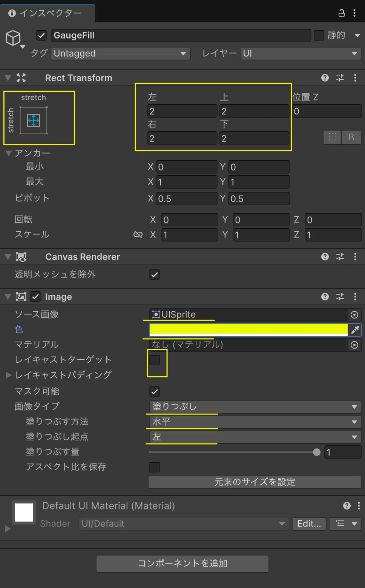Click the GameObject cube icon

click(x=13, y=38)
